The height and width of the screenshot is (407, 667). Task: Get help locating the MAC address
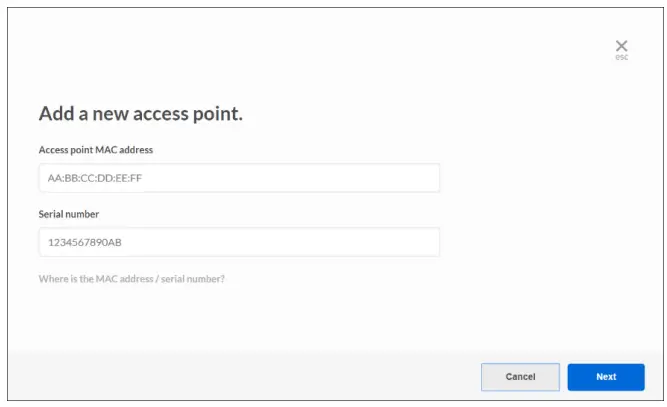132,279
